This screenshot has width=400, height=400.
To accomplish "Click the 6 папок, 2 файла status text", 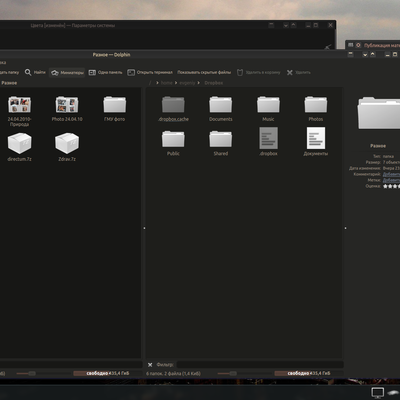I will [173, 373].
